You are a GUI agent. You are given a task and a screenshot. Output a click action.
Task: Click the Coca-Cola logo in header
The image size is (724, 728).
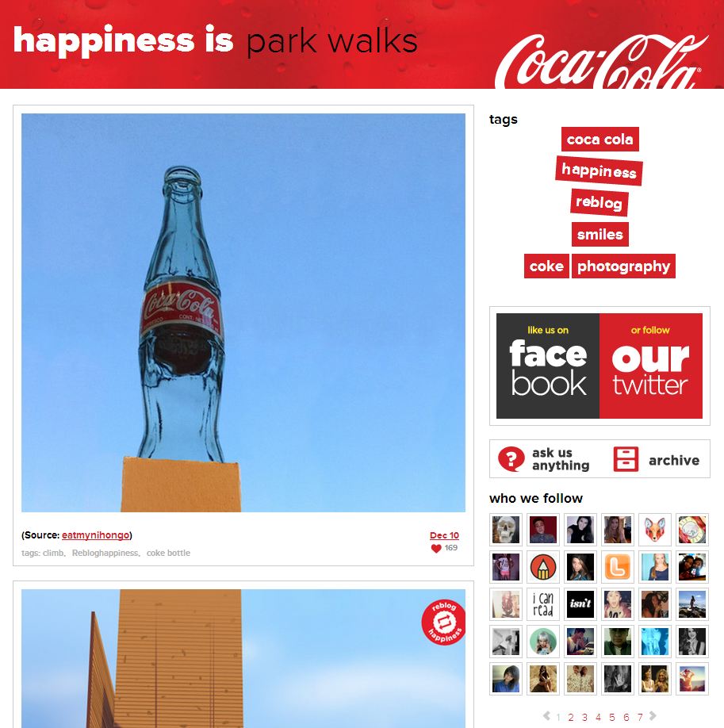coord(601,60)
